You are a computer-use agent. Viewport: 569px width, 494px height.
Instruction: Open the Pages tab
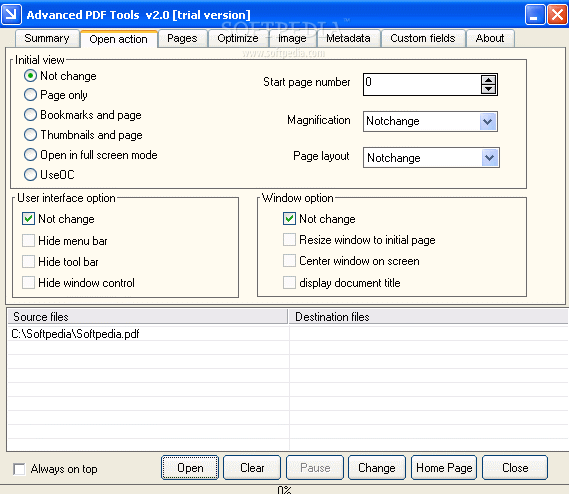(182, 38)
